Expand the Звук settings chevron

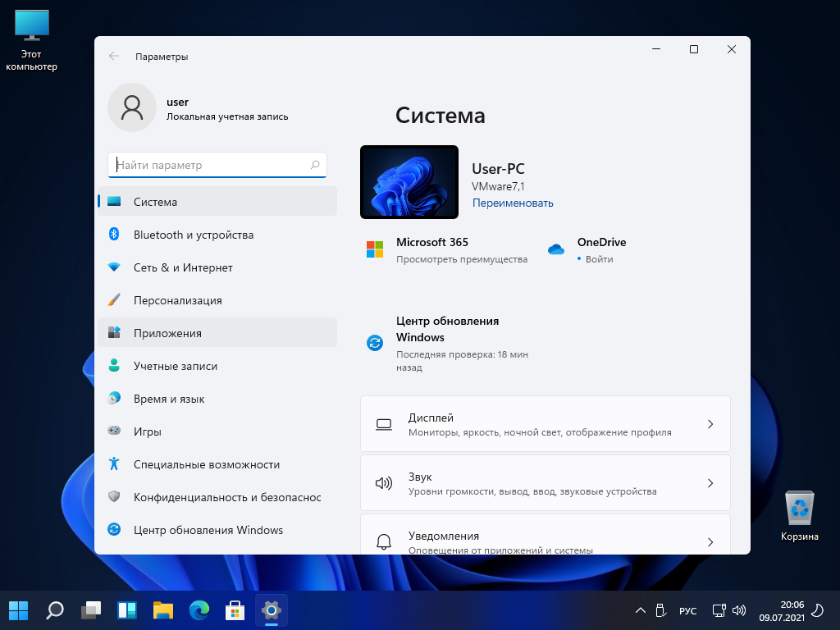(x=710, y=483)
